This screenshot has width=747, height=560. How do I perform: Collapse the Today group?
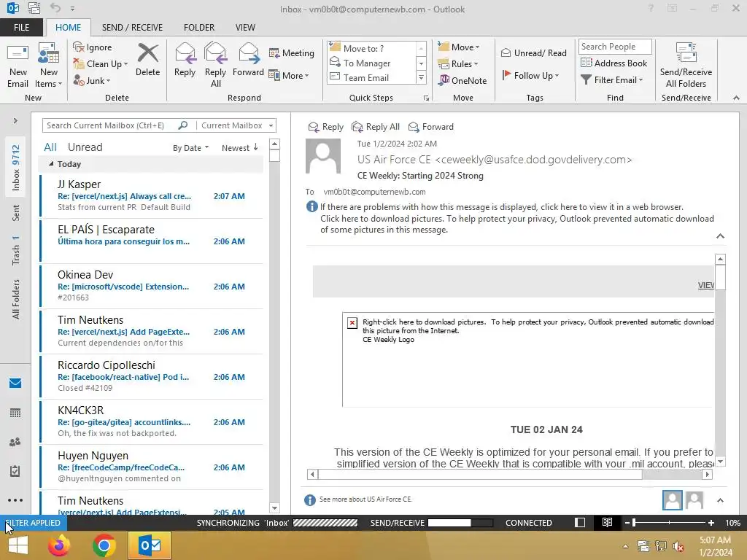(x=51, y=164)
